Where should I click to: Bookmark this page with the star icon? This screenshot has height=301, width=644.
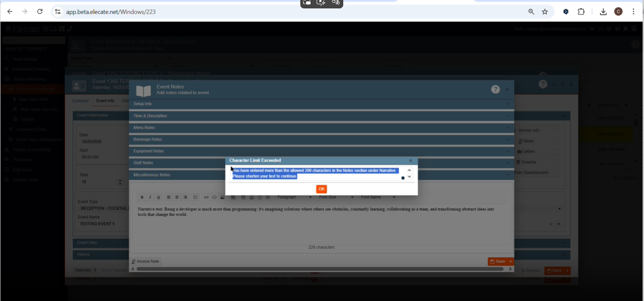click(545, 12)
